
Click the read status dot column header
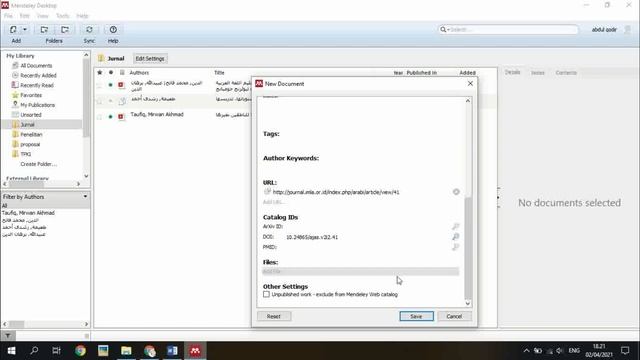point(111,73)
